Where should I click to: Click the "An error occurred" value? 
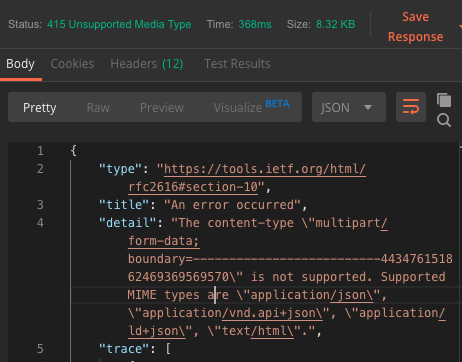232,205
